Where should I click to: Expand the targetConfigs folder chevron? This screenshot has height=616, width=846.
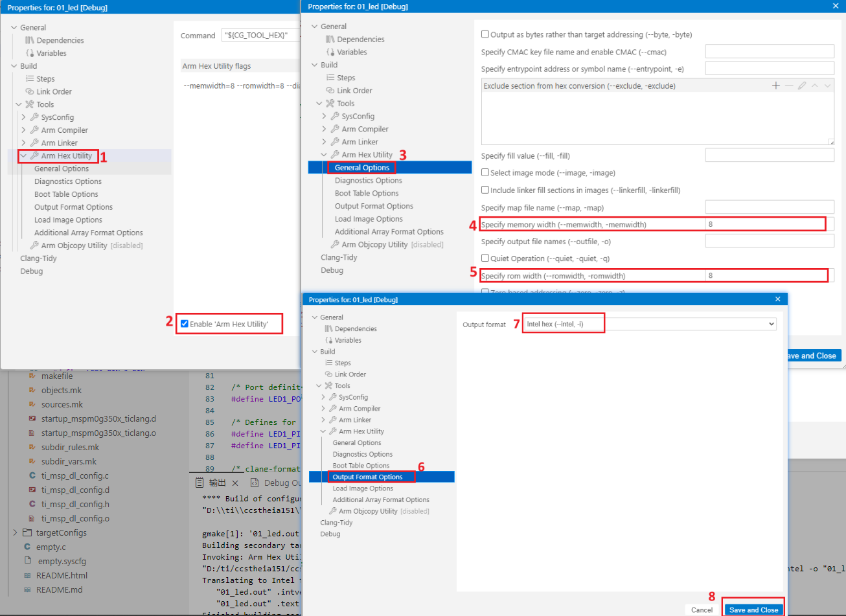(x=16, y=532)
